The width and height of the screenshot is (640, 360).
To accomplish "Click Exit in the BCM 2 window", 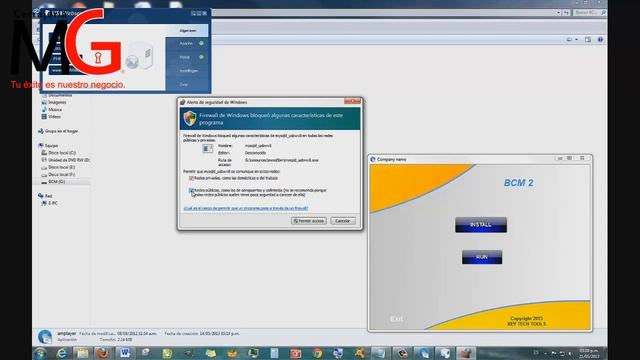I will pyautogui.click(x=396, y=319).
